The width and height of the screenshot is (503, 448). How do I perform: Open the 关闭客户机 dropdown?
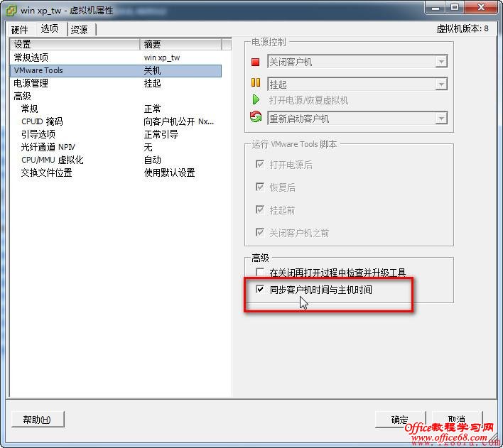(x=357, y=62)
